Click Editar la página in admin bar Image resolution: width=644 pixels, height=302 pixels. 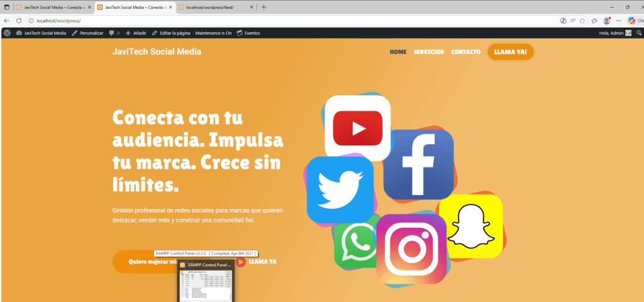[171, 33]
